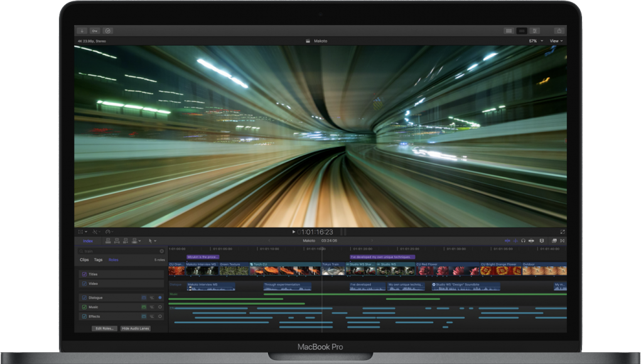
Task: Expand viewer to full screen
Action: point(563,232)
